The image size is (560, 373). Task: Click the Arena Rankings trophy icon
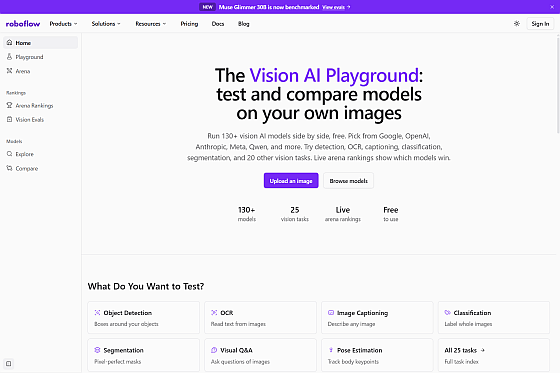coord(10,105)
